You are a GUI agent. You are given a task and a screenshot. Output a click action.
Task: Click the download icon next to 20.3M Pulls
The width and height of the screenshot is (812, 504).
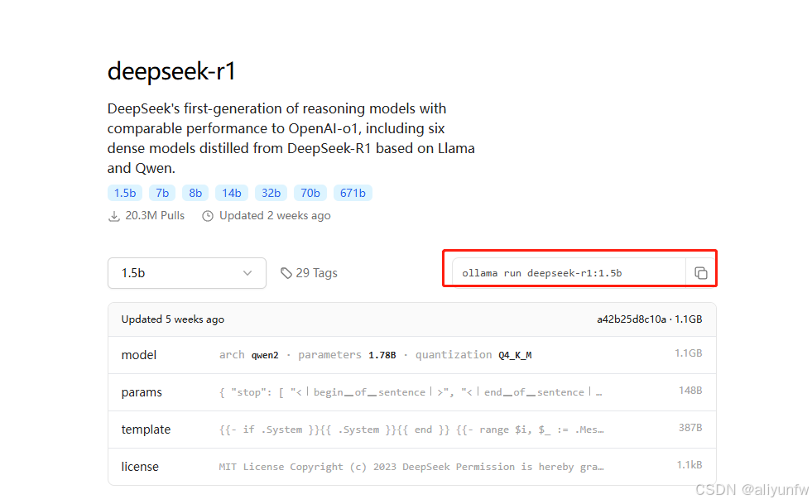pos(114,216)
